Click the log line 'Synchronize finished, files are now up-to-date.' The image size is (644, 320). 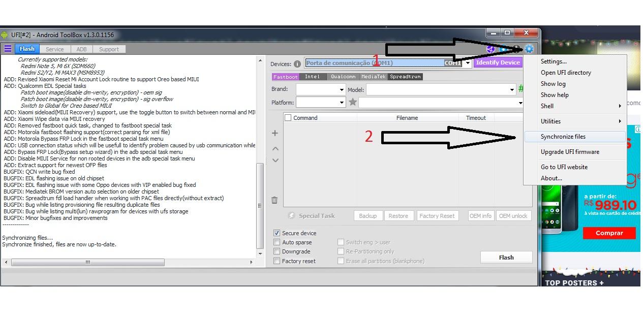point(59,244)
